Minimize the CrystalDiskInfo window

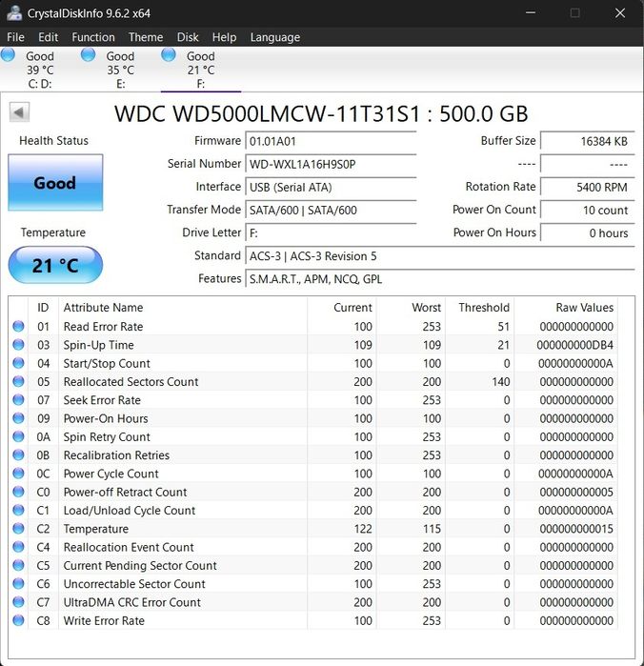[530, 12]
